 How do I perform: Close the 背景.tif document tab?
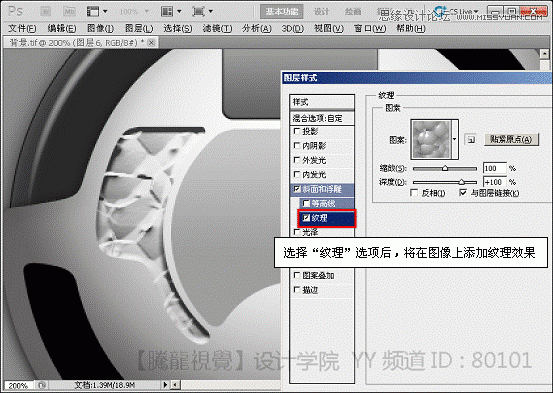151,43
